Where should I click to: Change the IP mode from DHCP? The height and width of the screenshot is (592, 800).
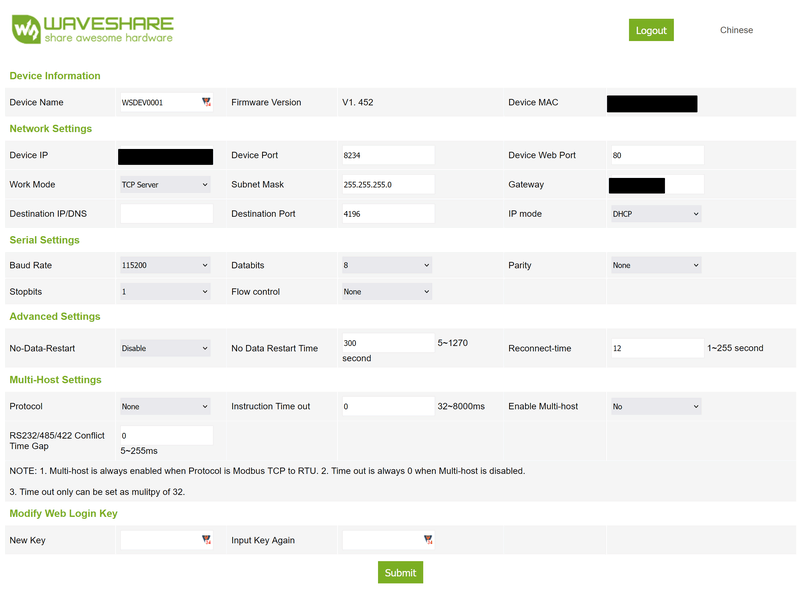pyautogui.click(x=655, y=213)
